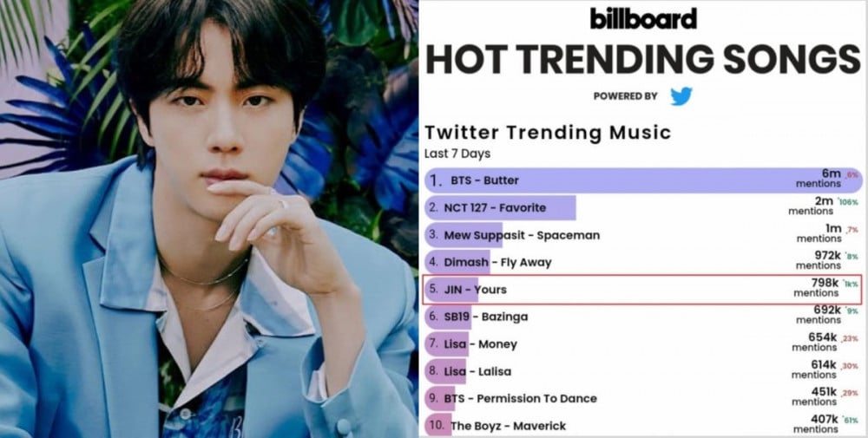Click the photo of man in blue suit
This screenshot has width=868, height=438.
coord(208,219)
